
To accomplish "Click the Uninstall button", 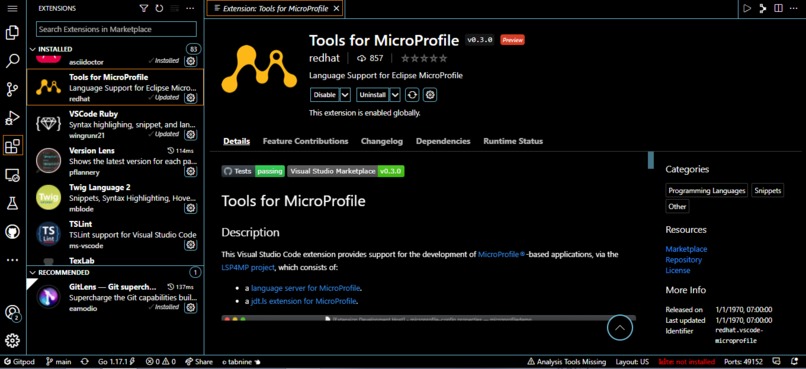I will [373, 95].
